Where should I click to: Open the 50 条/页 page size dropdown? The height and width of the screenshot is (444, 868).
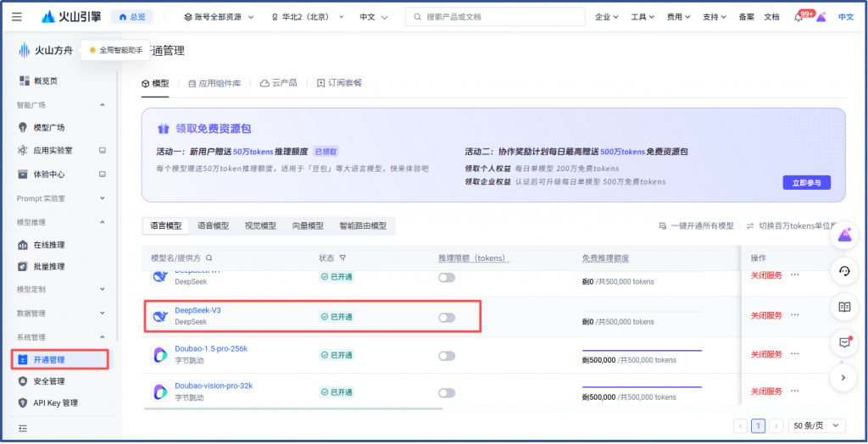click(816, 425)
